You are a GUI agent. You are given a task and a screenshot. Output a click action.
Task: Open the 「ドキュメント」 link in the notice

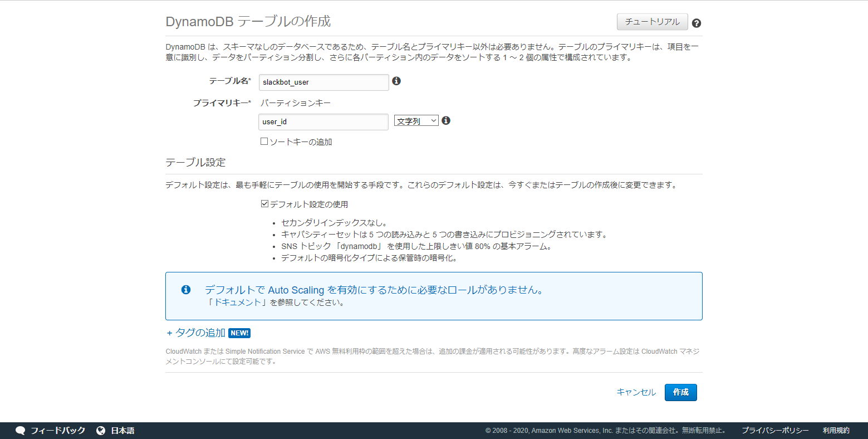click(x=238, y=303)
